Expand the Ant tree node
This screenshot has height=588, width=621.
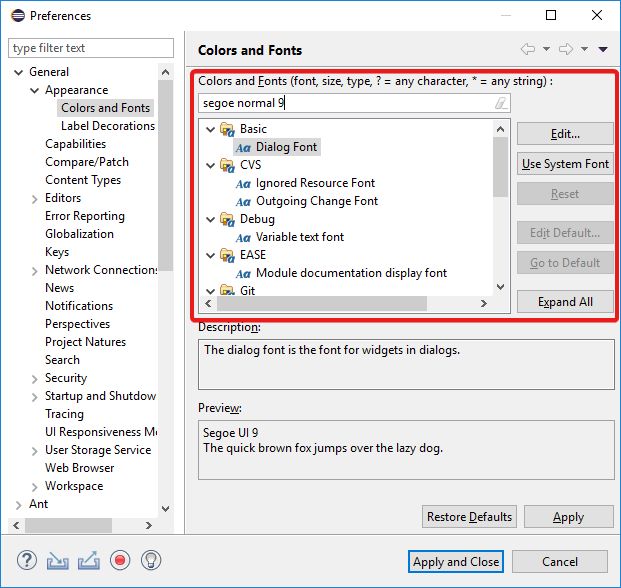[18, 505]
